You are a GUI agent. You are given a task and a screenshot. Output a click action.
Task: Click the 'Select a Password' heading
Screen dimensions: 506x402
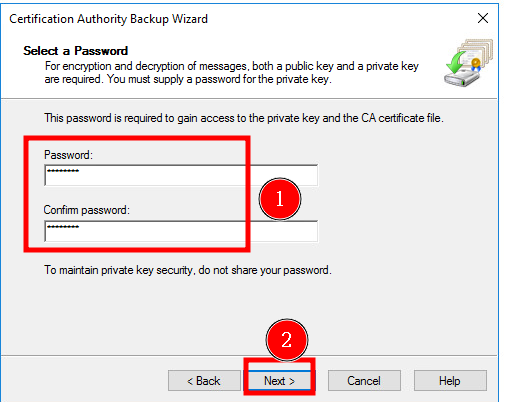(x=76, y=51)
